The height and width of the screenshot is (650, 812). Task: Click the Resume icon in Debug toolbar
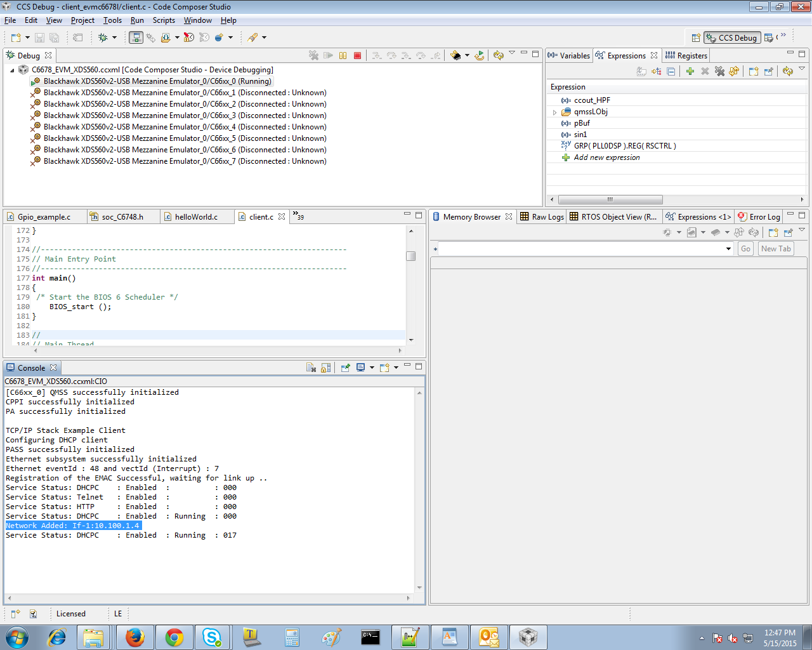[x=328, y=56]
